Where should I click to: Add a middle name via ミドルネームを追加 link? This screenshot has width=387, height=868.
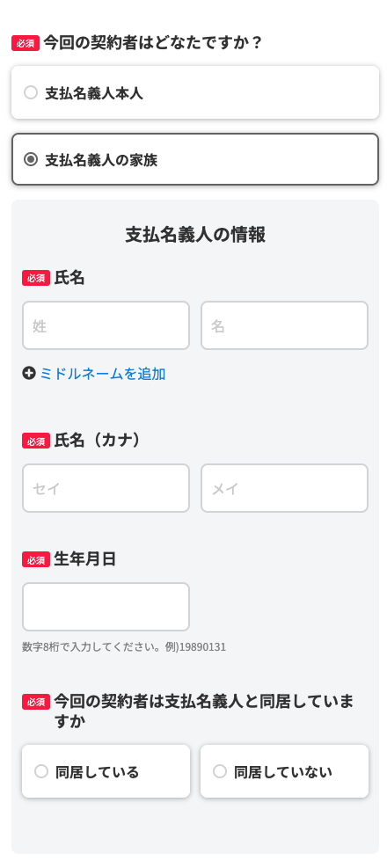click(x=102, y=374)
